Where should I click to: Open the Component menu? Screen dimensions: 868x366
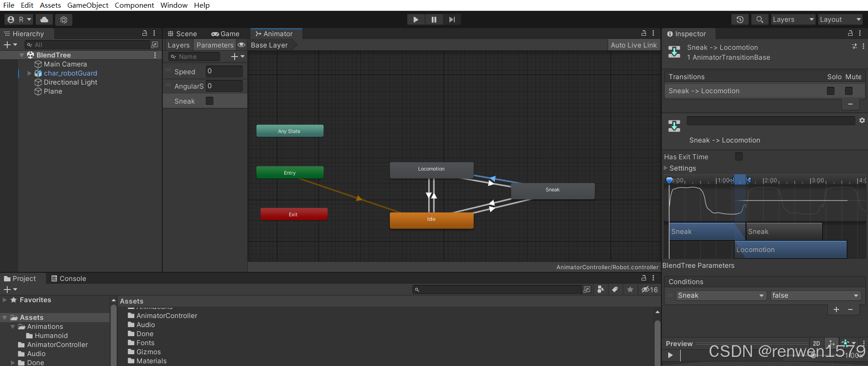(x=134, y=5)
